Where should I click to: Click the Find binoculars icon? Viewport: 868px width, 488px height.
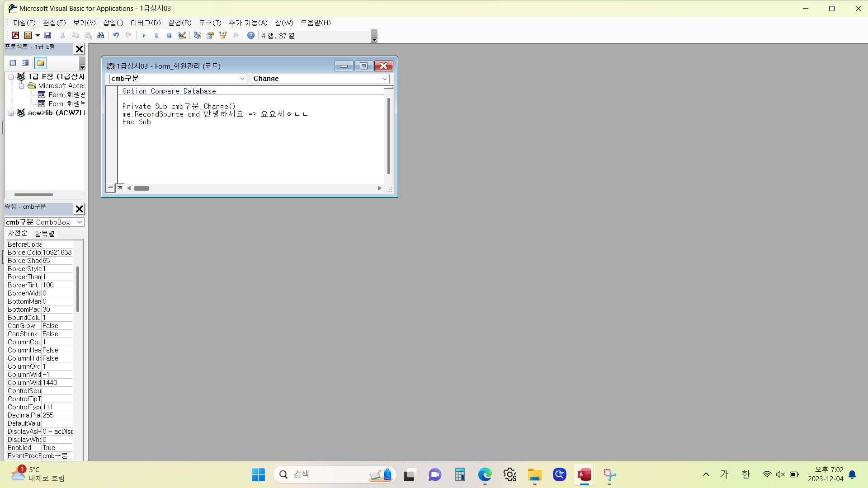(x=101, y=35)
